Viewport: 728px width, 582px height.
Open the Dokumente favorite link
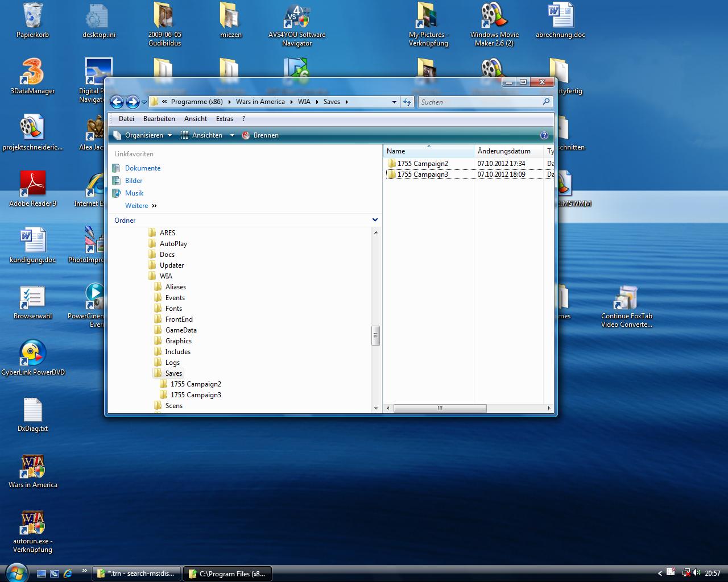(142, 168)
